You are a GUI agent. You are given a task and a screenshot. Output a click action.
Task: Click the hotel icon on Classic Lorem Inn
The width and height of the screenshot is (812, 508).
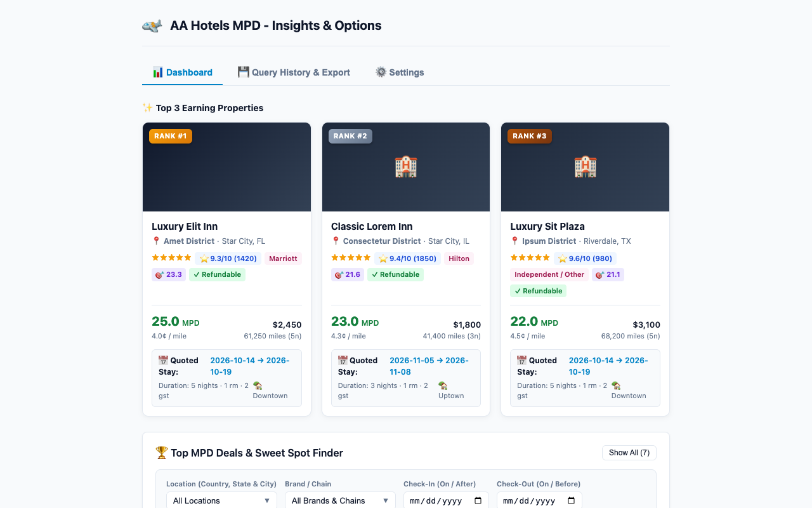click(406, 167)
